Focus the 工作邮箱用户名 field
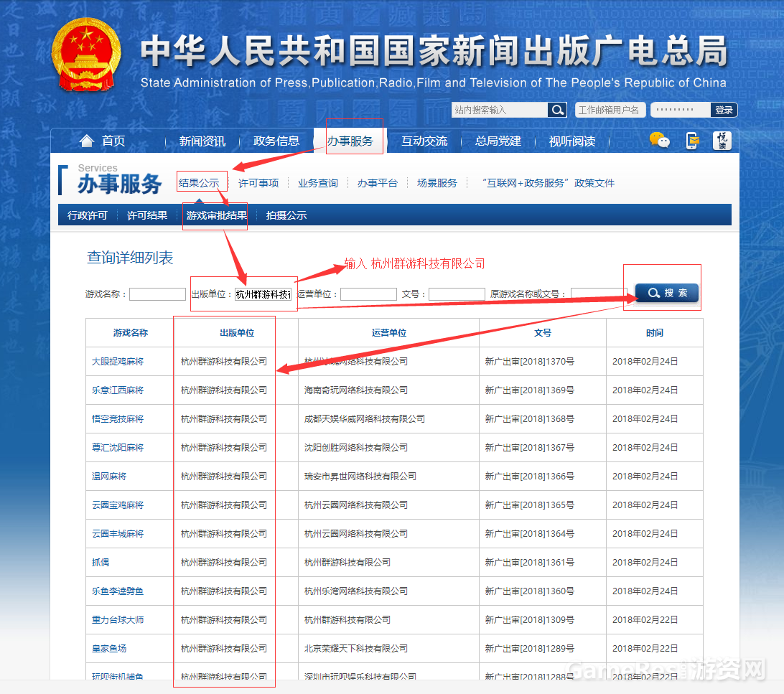The width and height of the screenshot is (784, 694). (610, 110)
